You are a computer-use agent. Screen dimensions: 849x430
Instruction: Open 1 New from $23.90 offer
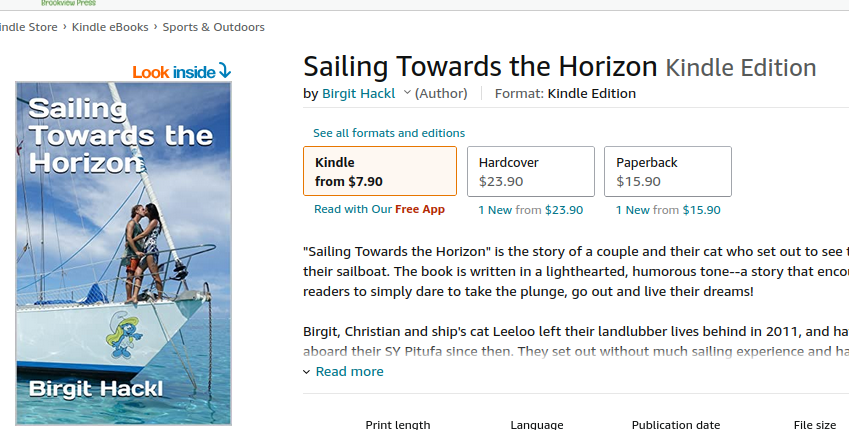[x=531, y=210]
